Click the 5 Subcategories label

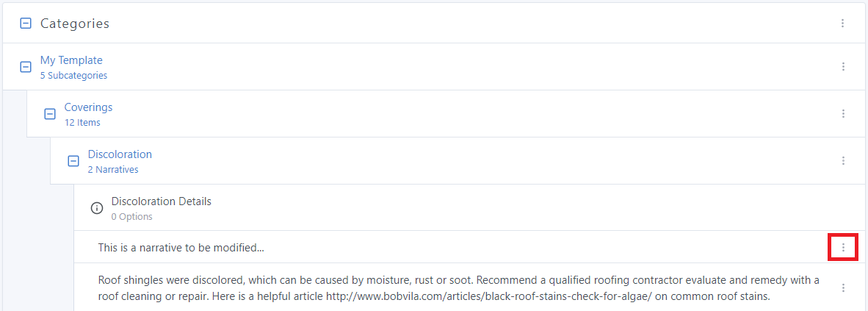tap(73, 76)
